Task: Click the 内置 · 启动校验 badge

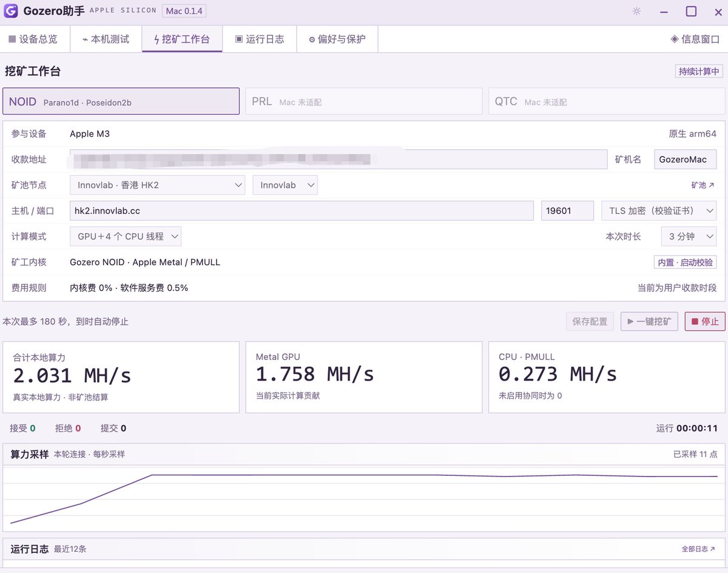Action: [685, 262]
